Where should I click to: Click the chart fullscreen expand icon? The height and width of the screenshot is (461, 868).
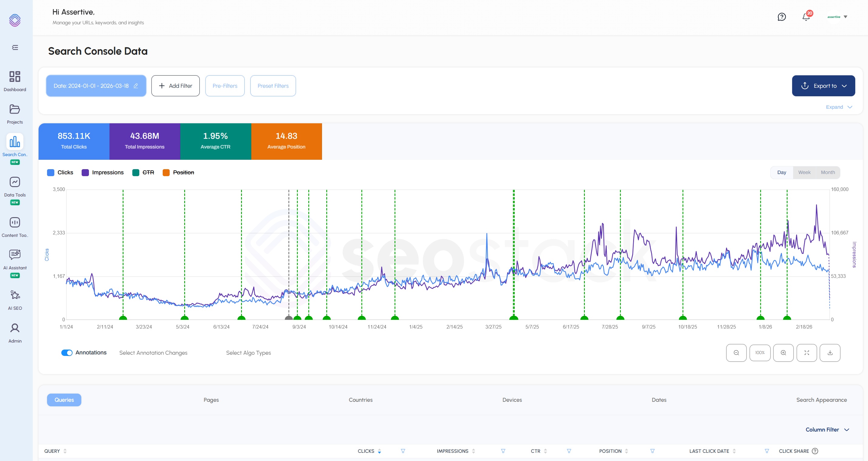point(806,353)
